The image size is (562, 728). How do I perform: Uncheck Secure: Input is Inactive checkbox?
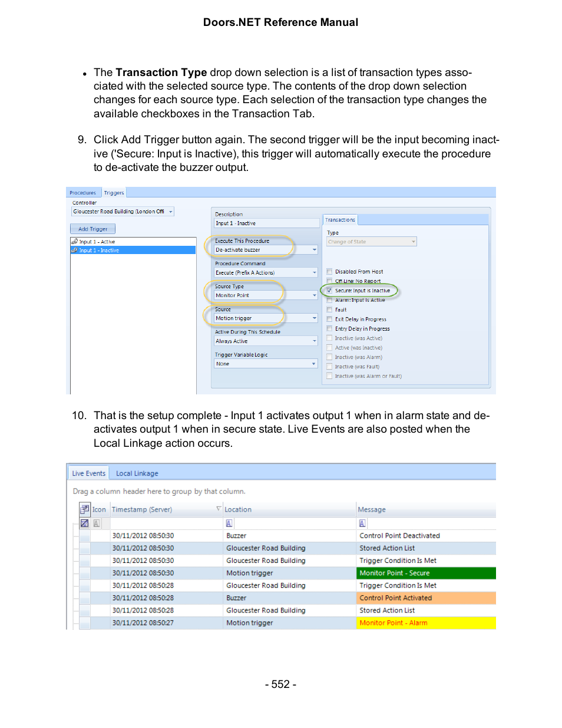pyautogui.click(x=329, y=291)
